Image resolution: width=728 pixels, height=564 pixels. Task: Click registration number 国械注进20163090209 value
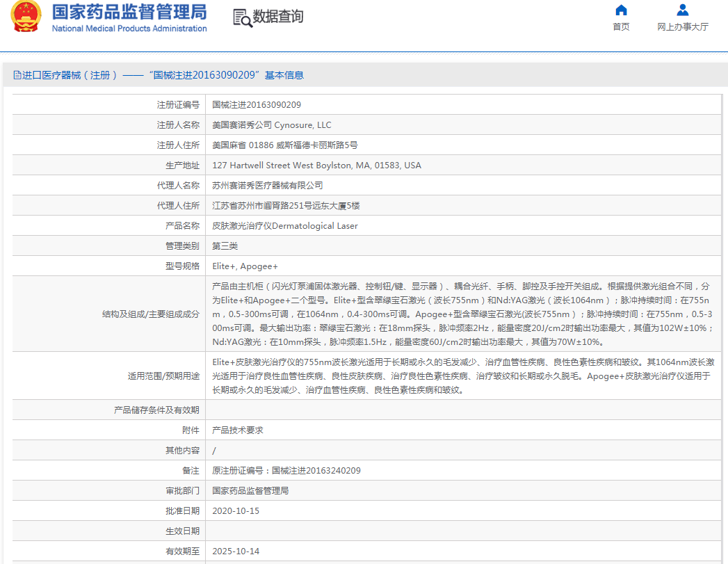[x=257, y=105]
